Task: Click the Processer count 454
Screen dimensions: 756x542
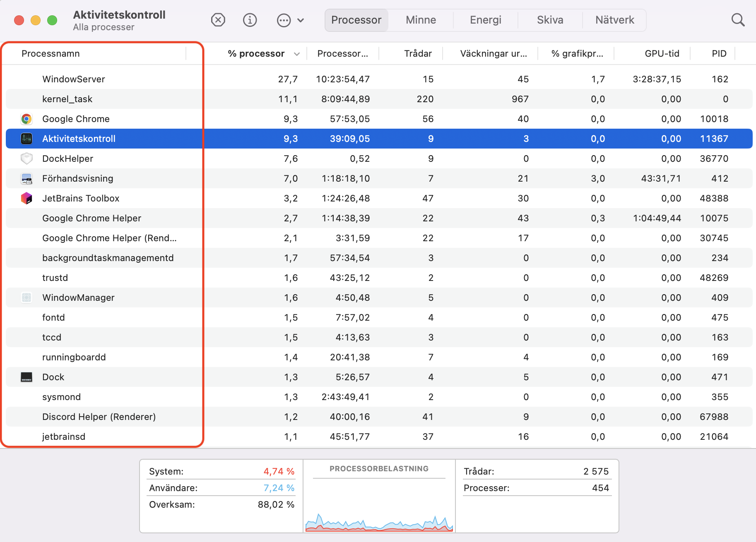Action: [600, 488]
